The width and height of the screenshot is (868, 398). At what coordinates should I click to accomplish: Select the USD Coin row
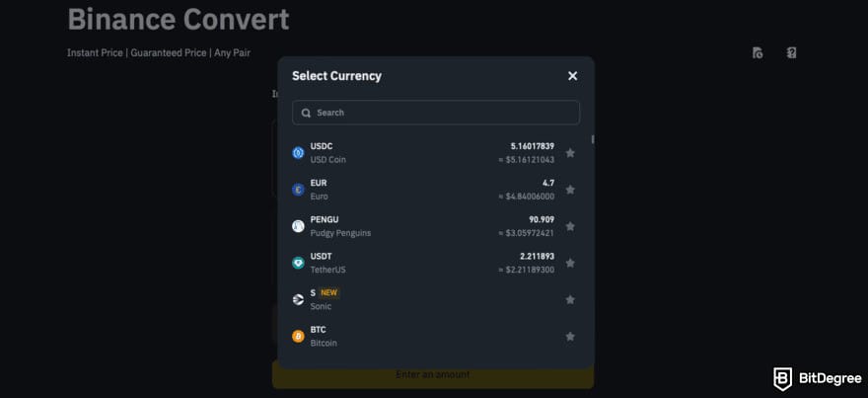pyautogui.click(x=424, y=153)
